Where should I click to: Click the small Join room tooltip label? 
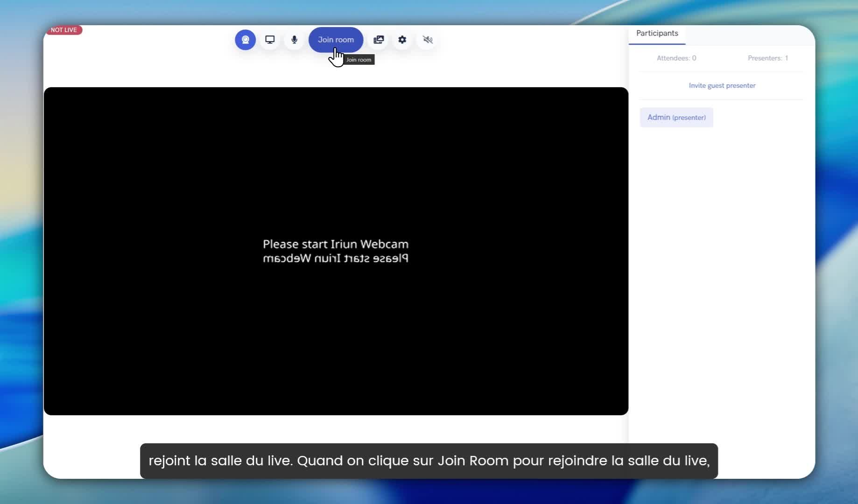coord(359,60)
